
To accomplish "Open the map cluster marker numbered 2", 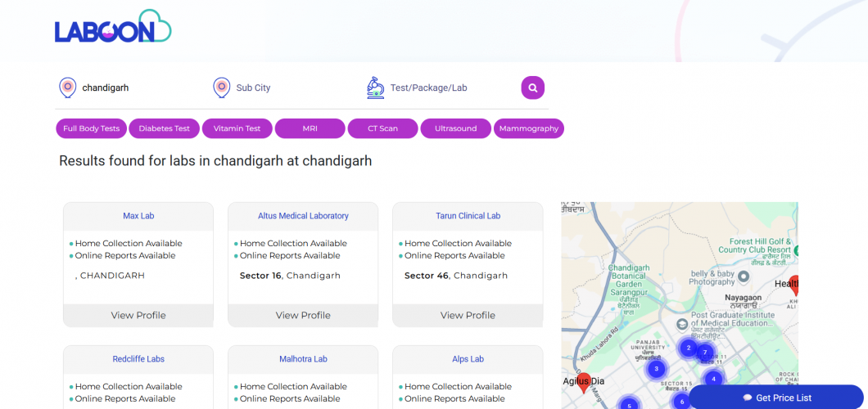I will tap(688, 348).
